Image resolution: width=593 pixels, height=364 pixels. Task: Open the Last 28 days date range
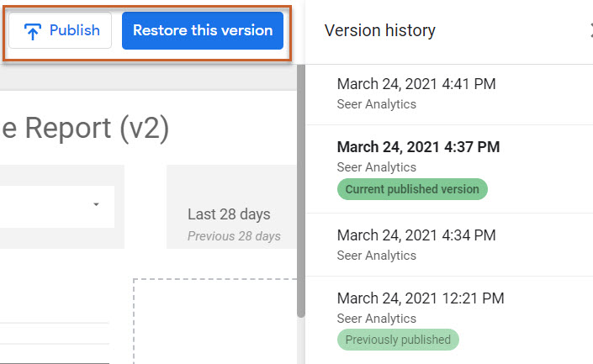pos(229,214)
